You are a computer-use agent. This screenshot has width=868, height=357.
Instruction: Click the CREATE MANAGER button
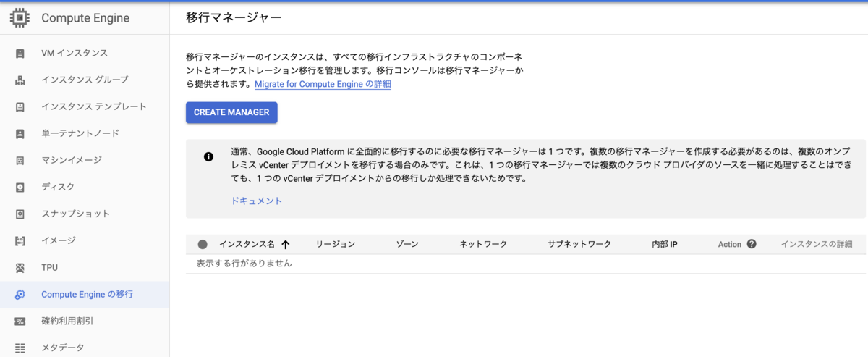tap(231, 112)
